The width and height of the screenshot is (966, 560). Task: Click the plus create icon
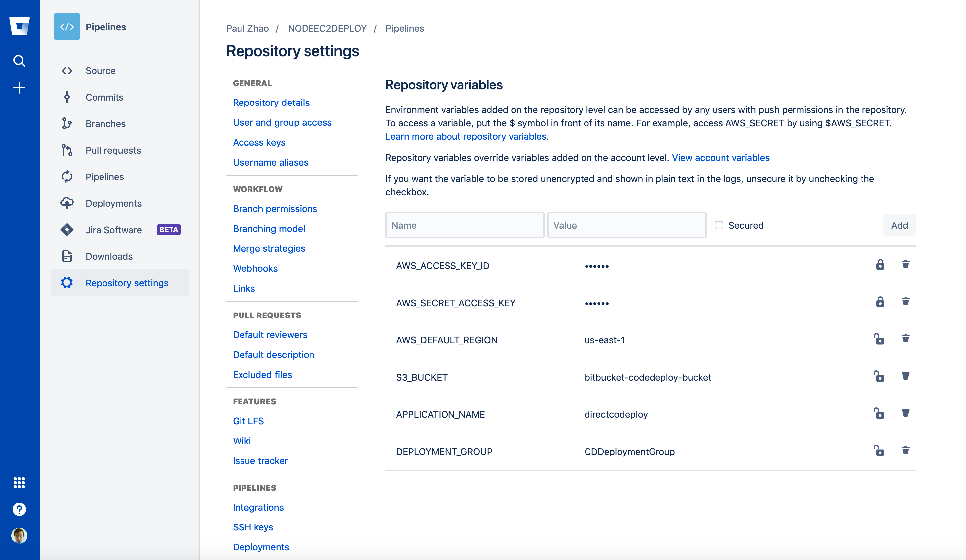(x=19, y=87)
